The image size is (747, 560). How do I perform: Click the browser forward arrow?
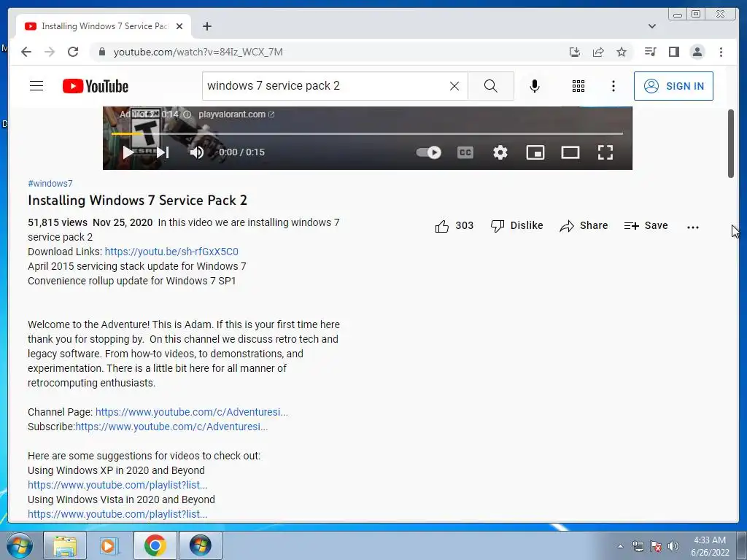50,52
